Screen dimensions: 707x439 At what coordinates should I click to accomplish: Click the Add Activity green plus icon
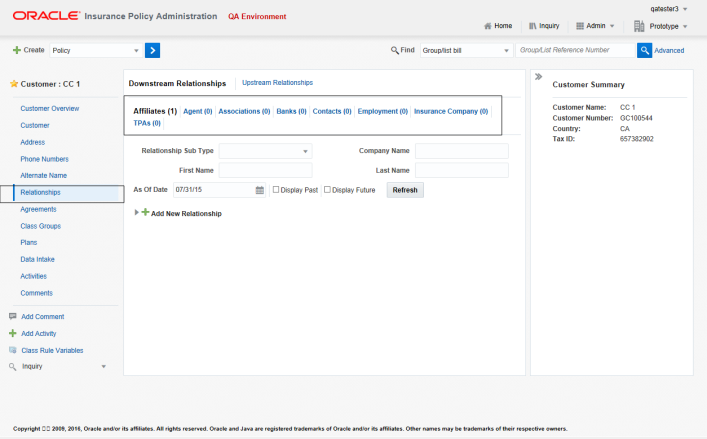click(13, 333)
